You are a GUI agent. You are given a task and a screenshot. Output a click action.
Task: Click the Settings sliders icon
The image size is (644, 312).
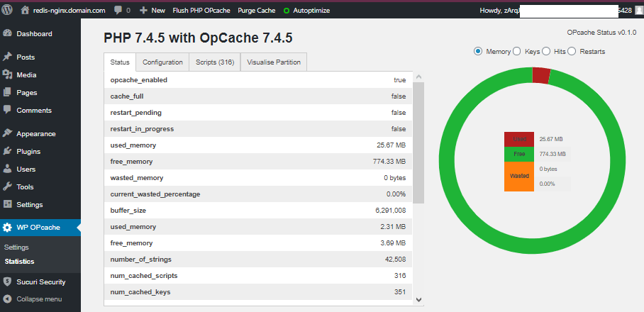pos(7,204)
